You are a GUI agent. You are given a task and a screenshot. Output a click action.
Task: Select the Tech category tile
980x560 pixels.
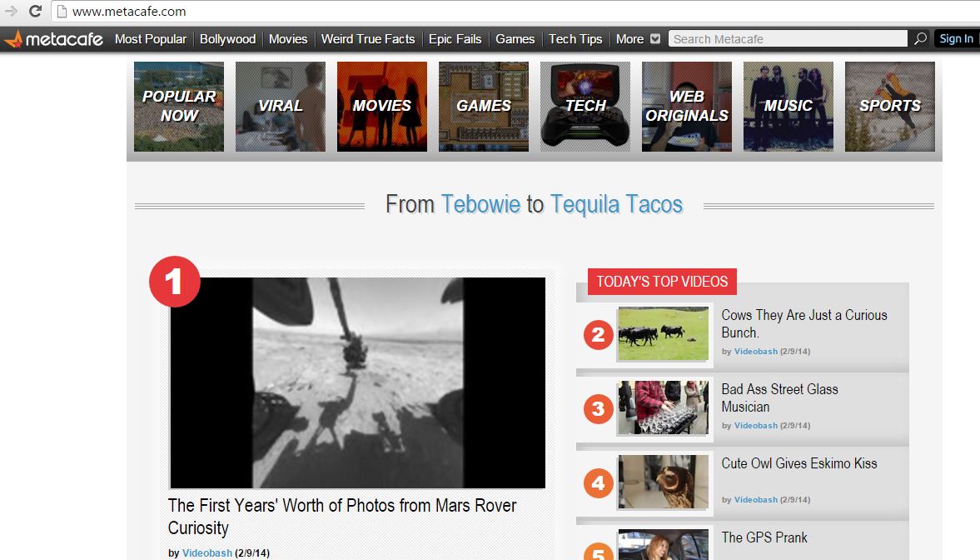[585, 107]
